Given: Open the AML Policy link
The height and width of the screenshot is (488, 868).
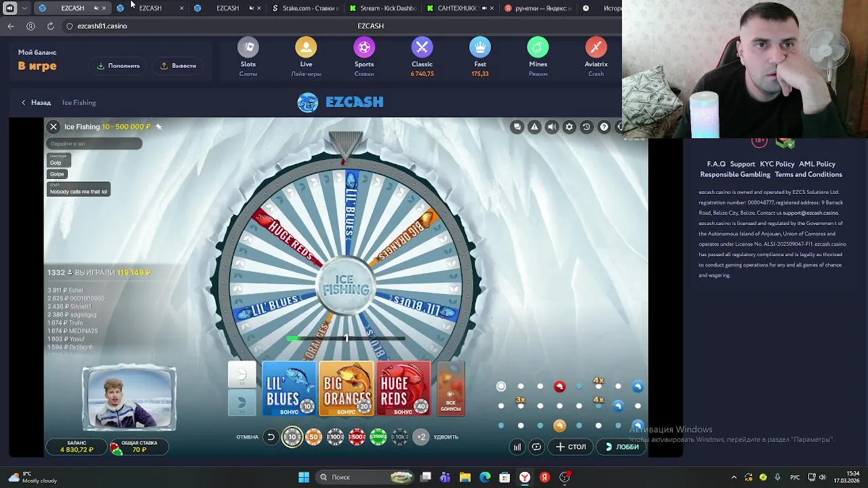Looking at the screenshot, I should [817, 164].
